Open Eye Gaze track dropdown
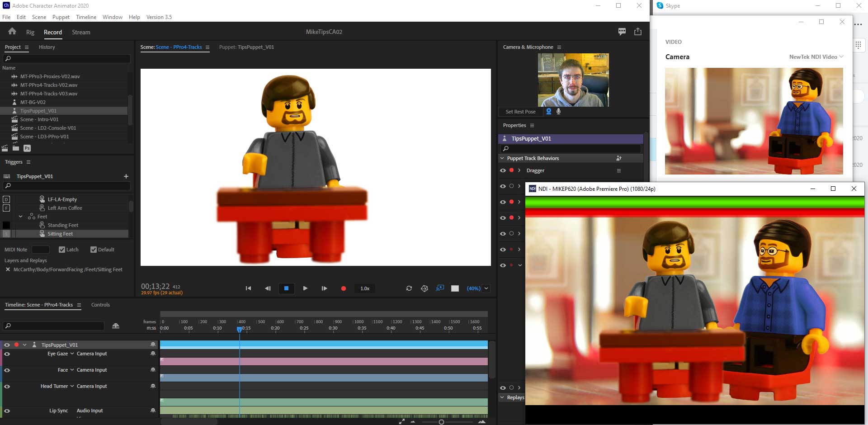868x425 pixels. (x=72, y=354)
